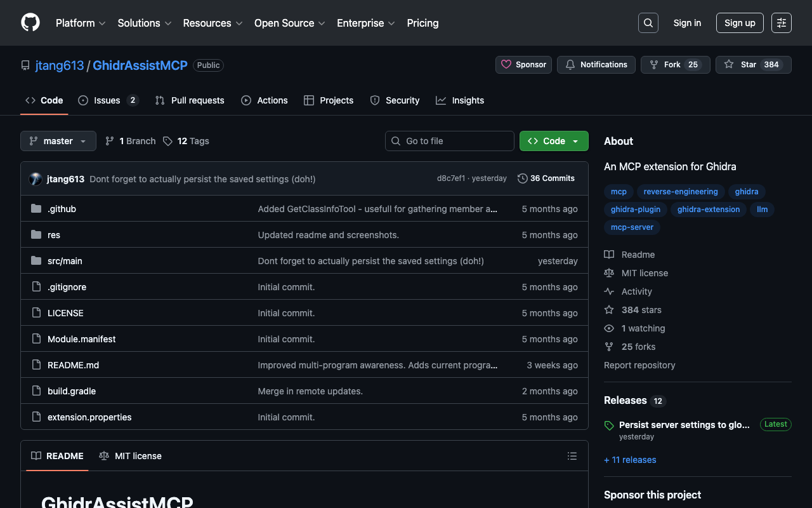This screenshot has width=812, height=508.
Task: Click the 36 Commits history icon
Action: pyautogui.click(x=523, y=178)
